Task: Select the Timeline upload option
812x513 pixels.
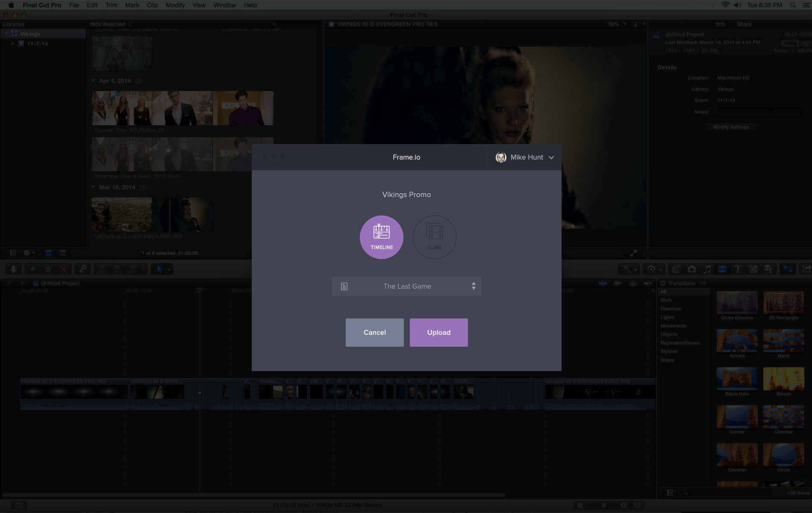Action: point(381,237)
